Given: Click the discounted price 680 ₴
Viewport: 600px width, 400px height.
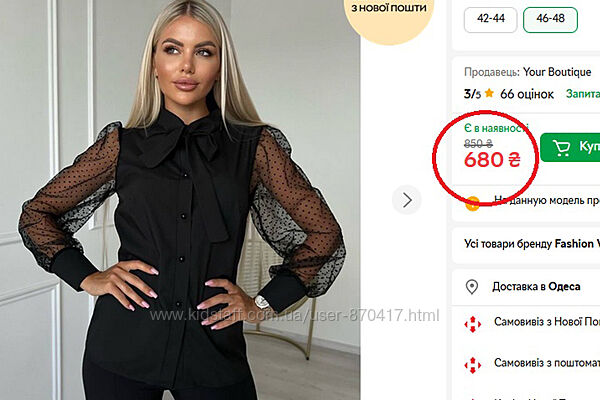Looking at the screenshot, I should (492, 160).
